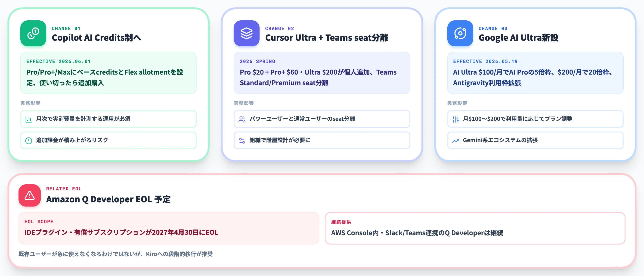This screenshot has height=276, width=644.
Task: Click the green Copilot credits coin icon
Action: (x=33, y=33)
